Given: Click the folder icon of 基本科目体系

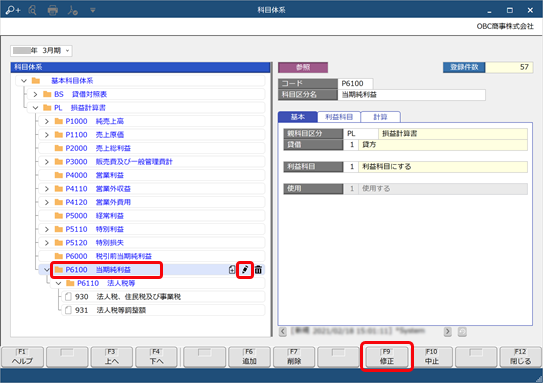Looking at the screenshot, I should tap(36, 81).
